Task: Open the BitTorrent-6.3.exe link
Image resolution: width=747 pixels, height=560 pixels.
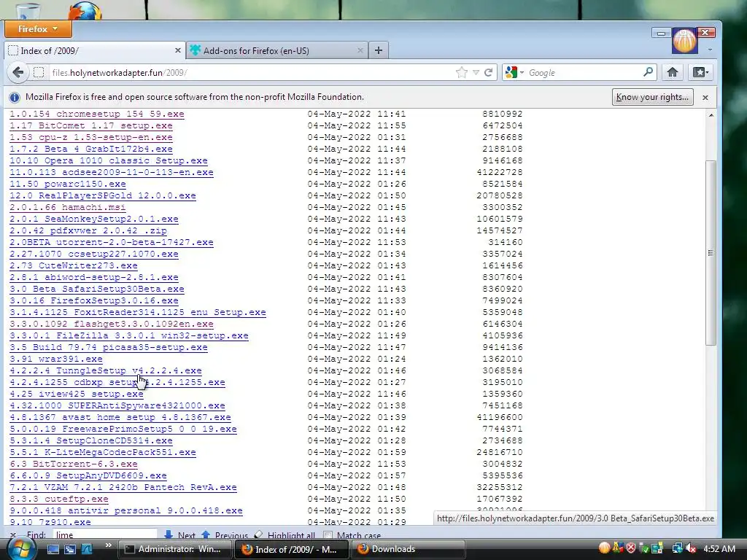Action: coord(74,464)
